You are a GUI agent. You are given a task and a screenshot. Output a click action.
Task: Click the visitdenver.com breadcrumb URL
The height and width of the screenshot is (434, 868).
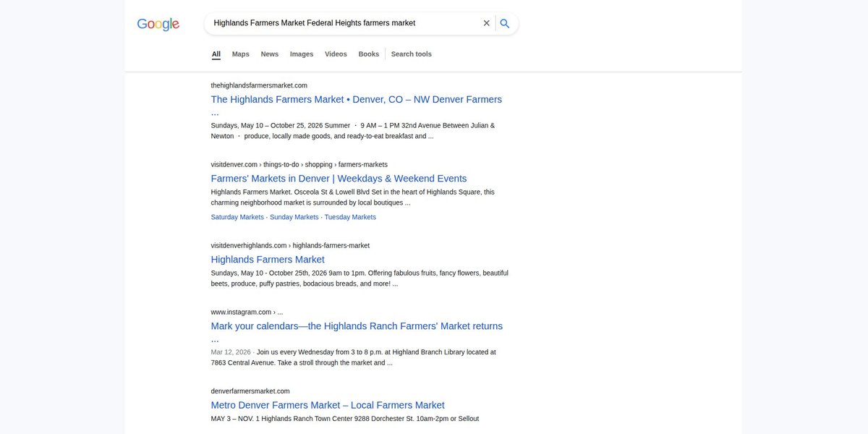coord(299,165)
